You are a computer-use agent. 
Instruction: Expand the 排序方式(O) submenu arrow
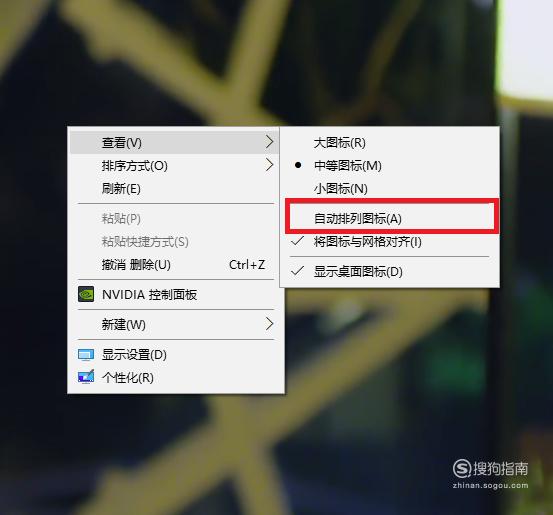[269, 165]
